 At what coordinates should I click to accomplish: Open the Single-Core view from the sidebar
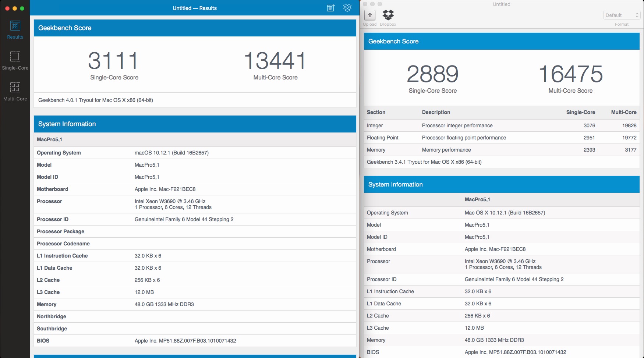click(x=15, y=60)
